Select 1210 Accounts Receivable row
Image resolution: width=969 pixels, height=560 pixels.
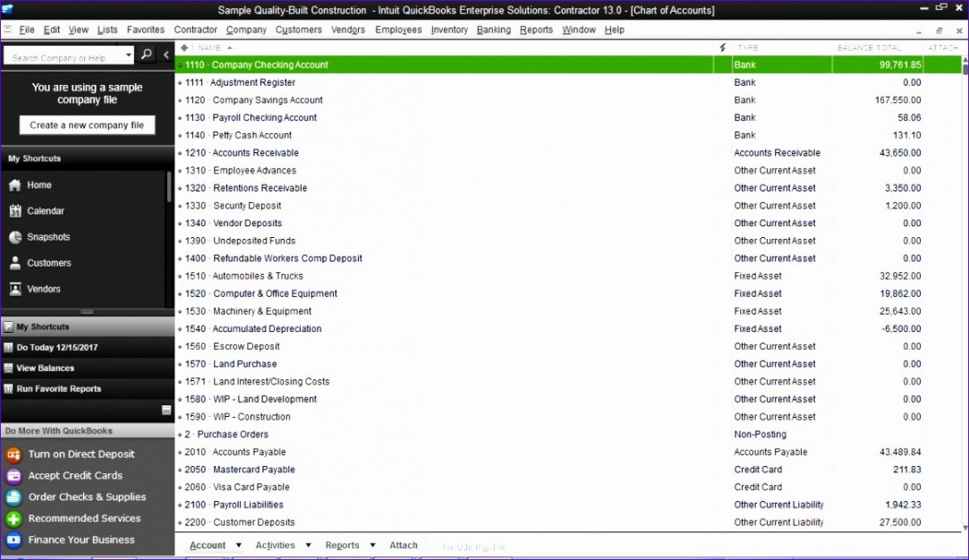click(568, 153)
